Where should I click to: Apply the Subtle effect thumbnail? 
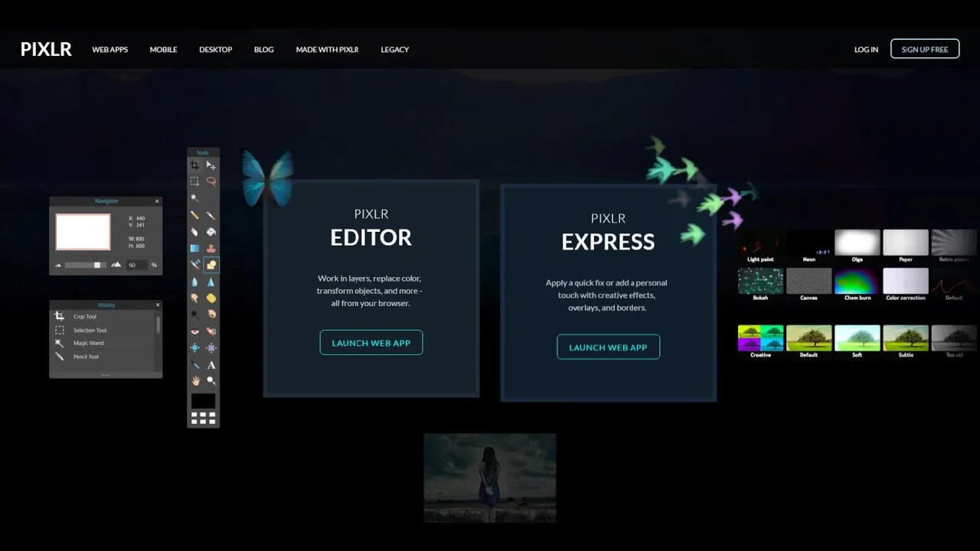(906, 338)
